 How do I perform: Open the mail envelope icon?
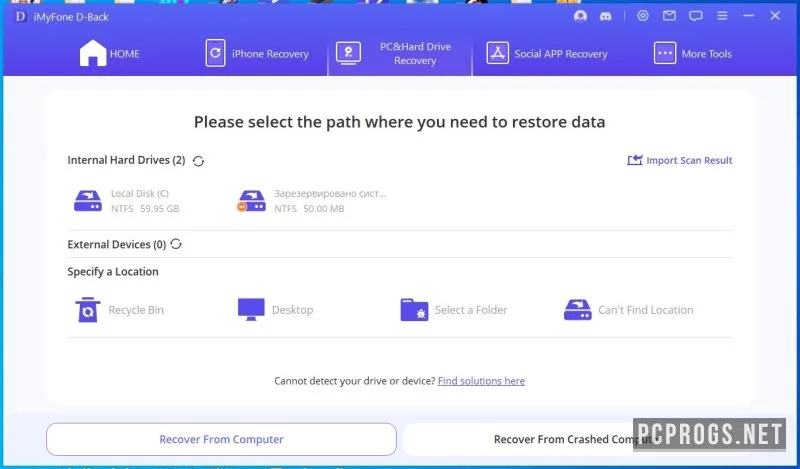(x=669, y=16)
